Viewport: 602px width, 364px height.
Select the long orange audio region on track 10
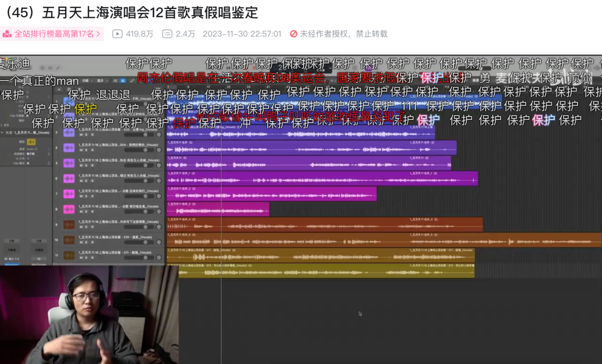tap(383, 240)
